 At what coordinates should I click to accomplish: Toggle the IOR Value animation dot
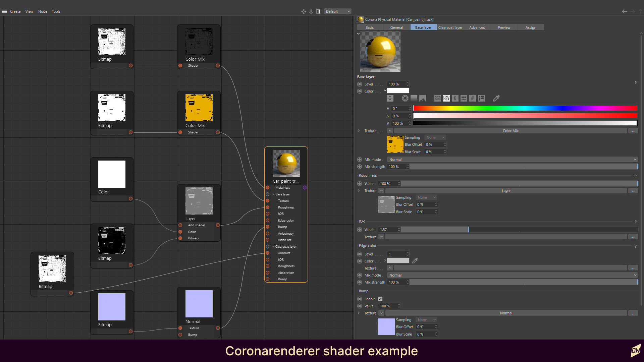[x=360, y=230]
